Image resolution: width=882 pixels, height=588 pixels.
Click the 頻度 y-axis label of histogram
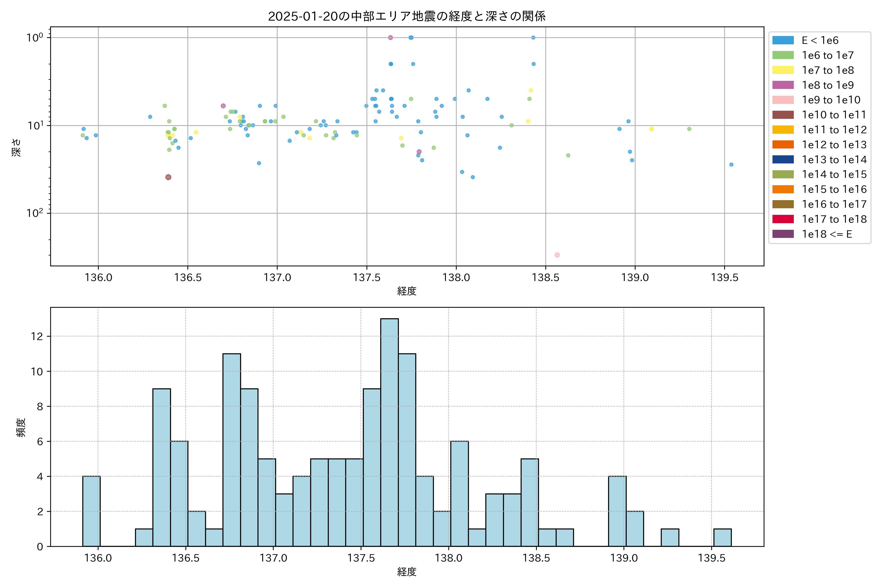coord(21,427)
